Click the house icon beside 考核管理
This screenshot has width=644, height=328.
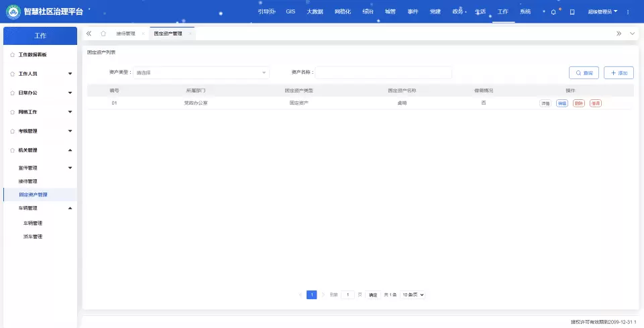[x=12, y=131]
